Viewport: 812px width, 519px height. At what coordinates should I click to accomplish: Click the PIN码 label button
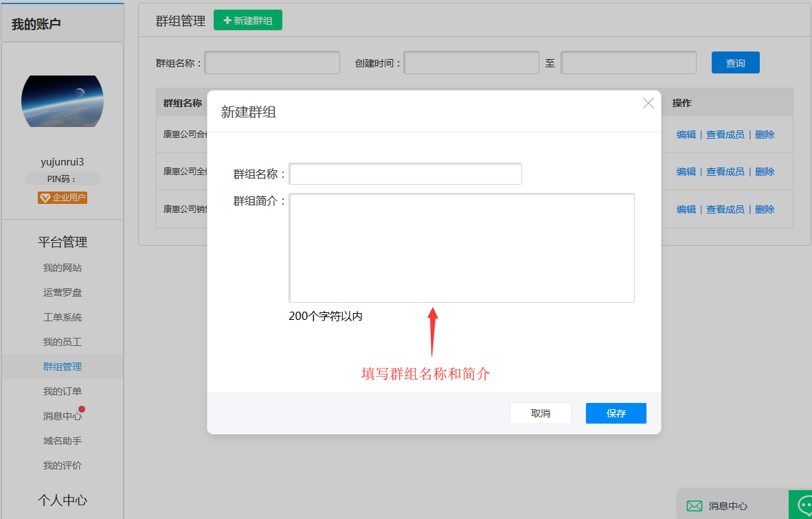pos(62,178)
